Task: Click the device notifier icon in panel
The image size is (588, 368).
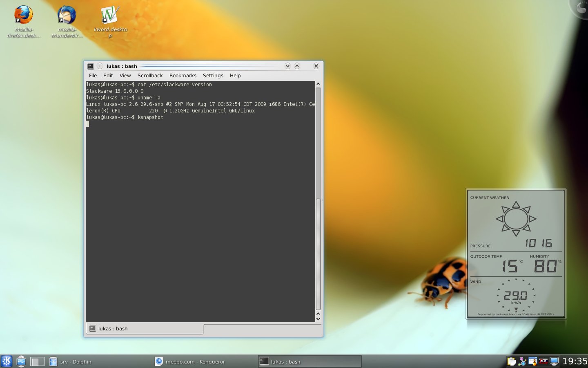Action: click(x=21, y=361)
